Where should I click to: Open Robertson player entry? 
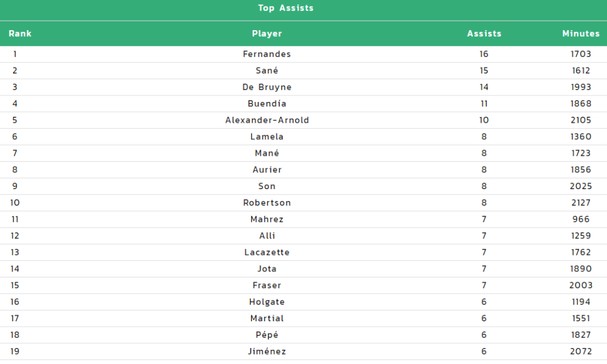(x=267, y=203)
